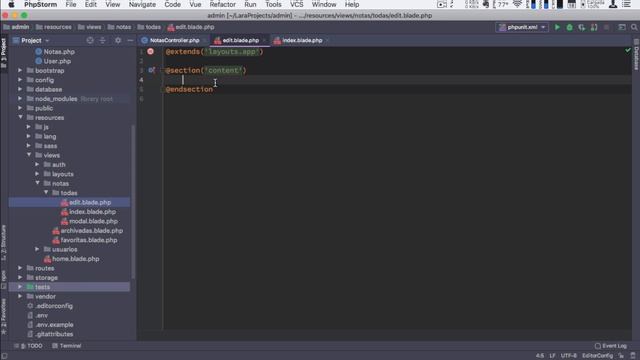Expand the database folder

pos(20,89)
